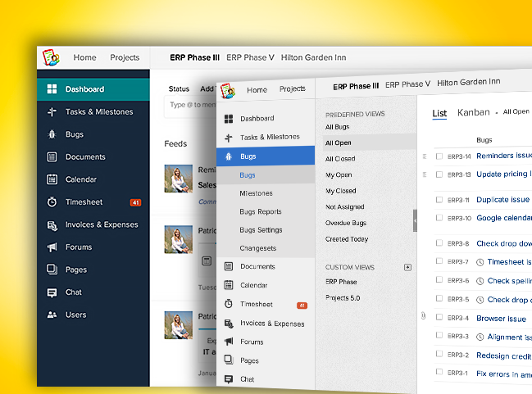Click the Forums megaphone icon in the light sidebar

click(229, 342)
